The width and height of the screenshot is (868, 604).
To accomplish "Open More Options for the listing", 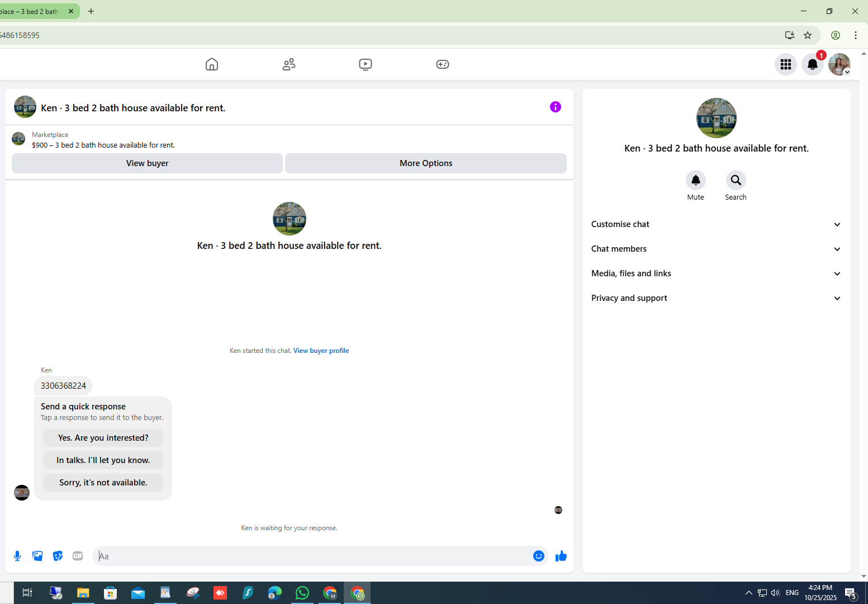I will coord(426,163).
